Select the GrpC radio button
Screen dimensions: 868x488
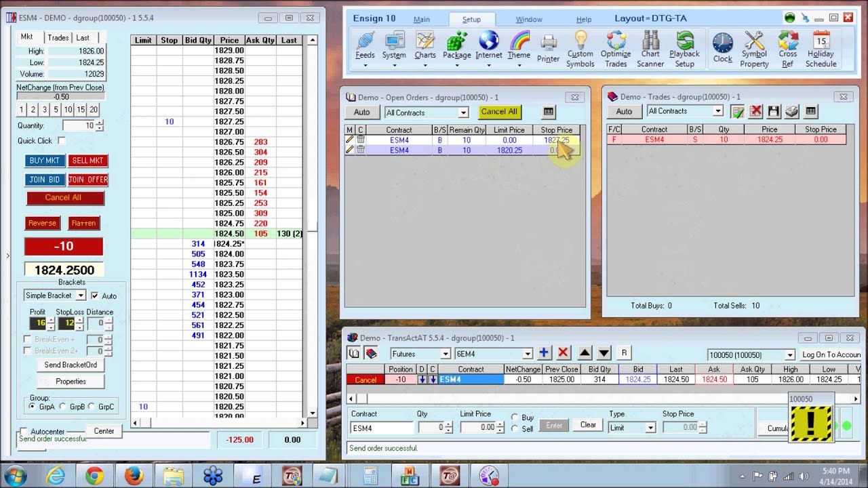pos(92,407)
